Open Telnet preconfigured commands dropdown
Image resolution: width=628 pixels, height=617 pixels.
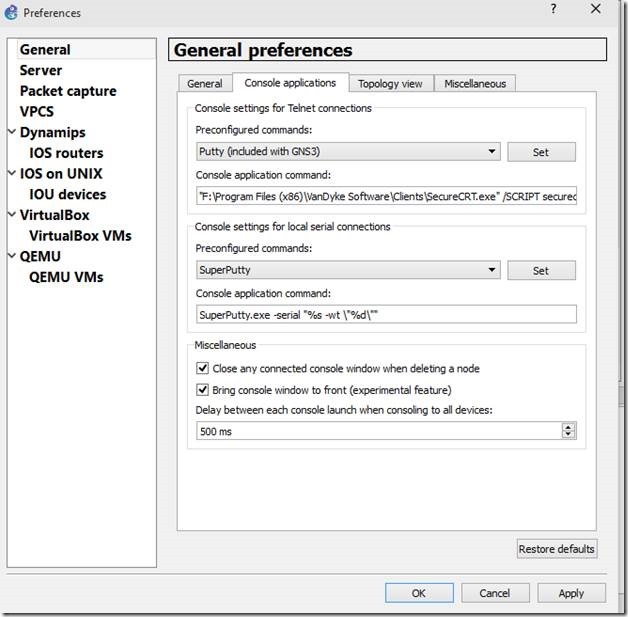348,152
